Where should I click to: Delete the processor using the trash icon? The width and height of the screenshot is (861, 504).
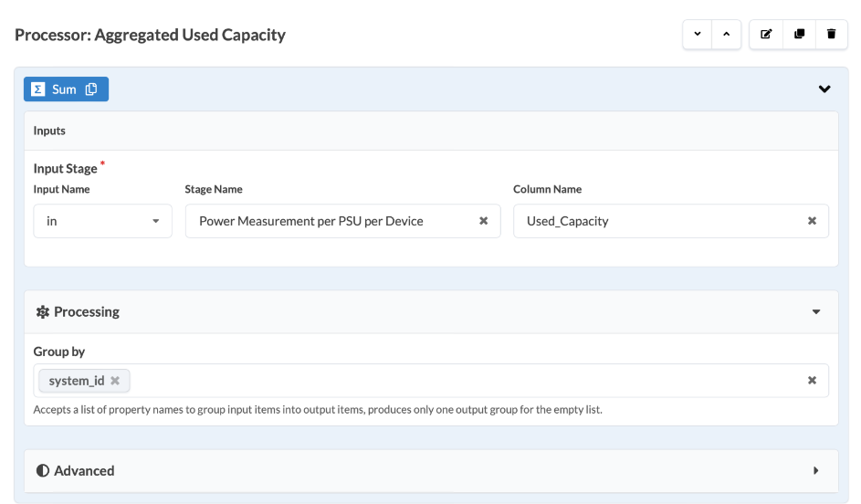[x=831, y=35]
